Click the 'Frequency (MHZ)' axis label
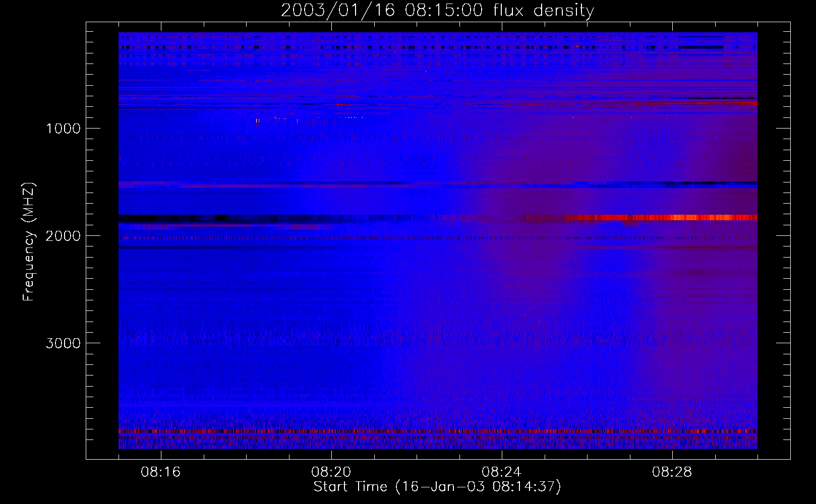The width and height of the screenshot is (816, 504). (x=29, y=241)
